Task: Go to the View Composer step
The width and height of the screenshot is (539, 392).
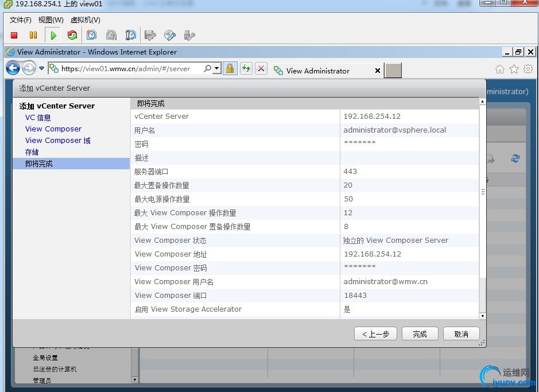Action: [53, 129]
